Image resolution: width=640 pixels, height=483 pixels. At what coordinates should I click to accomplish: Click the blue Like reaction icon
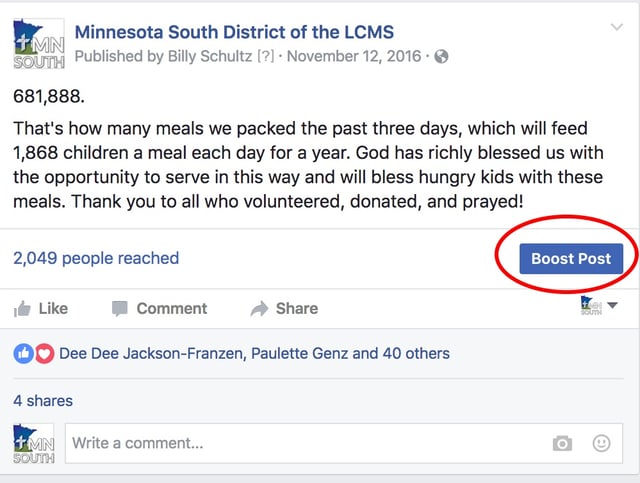(x=24, y=354)
